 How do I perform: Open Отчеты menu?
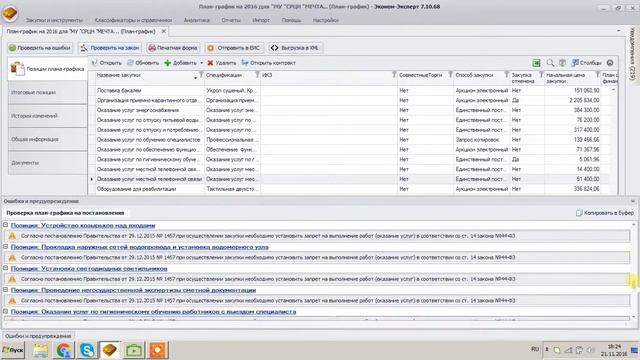click(231, 20)
